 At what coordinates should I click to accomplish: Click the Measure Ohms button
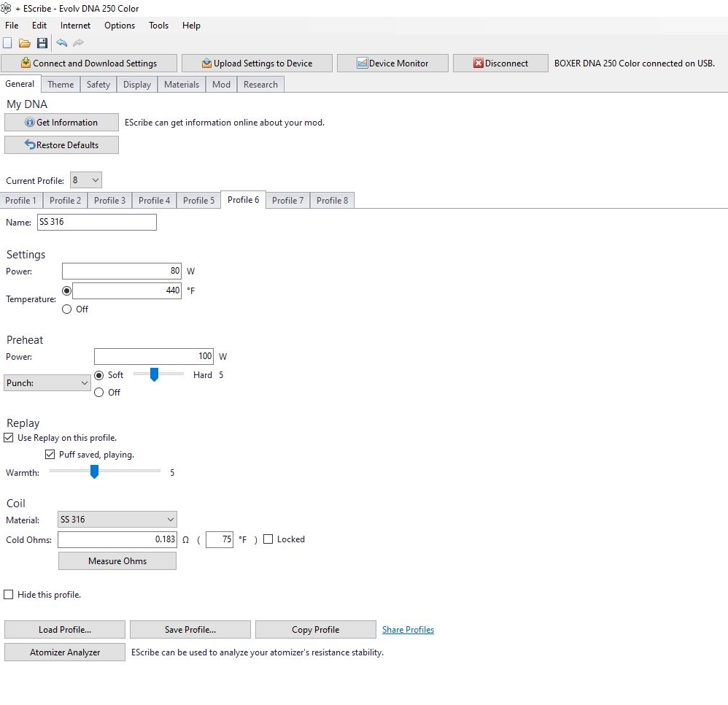click(117, 561)
